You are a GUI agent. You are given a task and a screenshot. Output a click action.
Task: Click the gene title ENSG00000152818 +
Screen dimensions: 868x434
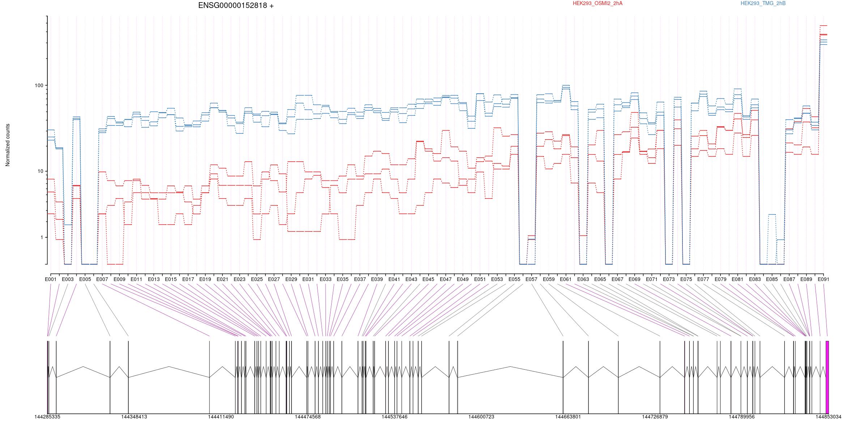pyautogui.click(x=236, y=5)
